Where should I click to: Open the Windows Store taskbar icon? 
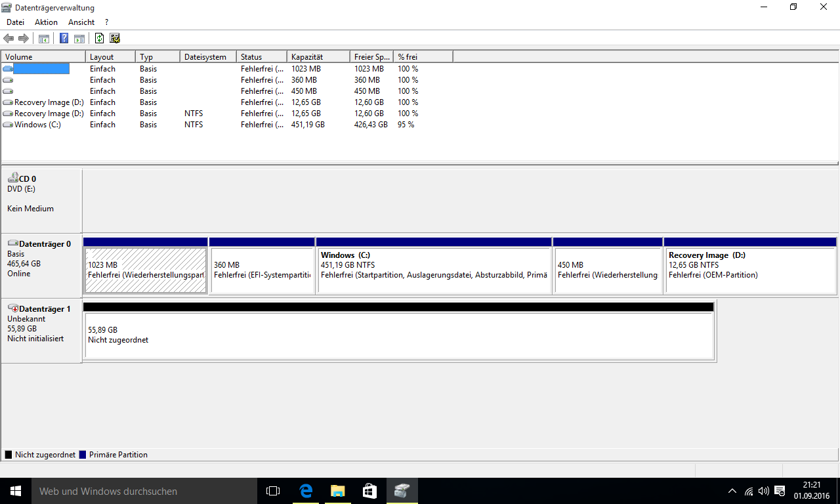pyautogui.click(x=369, y=490)
